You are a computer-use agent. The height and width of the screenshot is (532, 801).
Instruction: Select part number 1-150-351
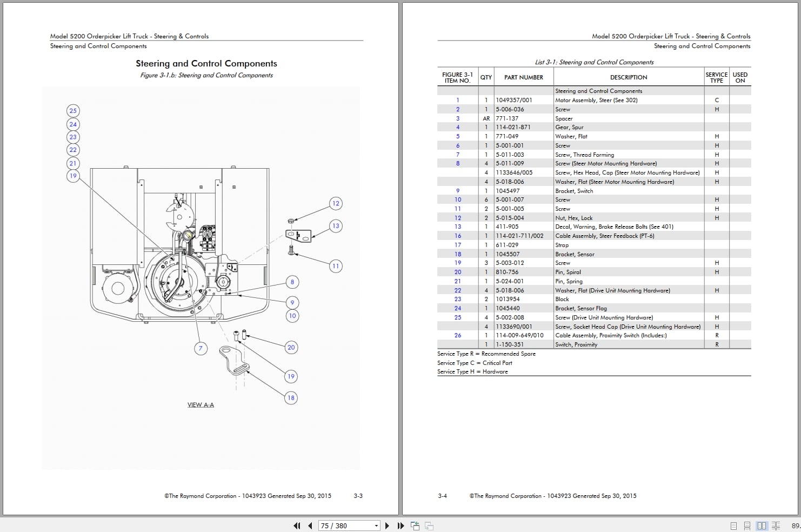[510, 344]
